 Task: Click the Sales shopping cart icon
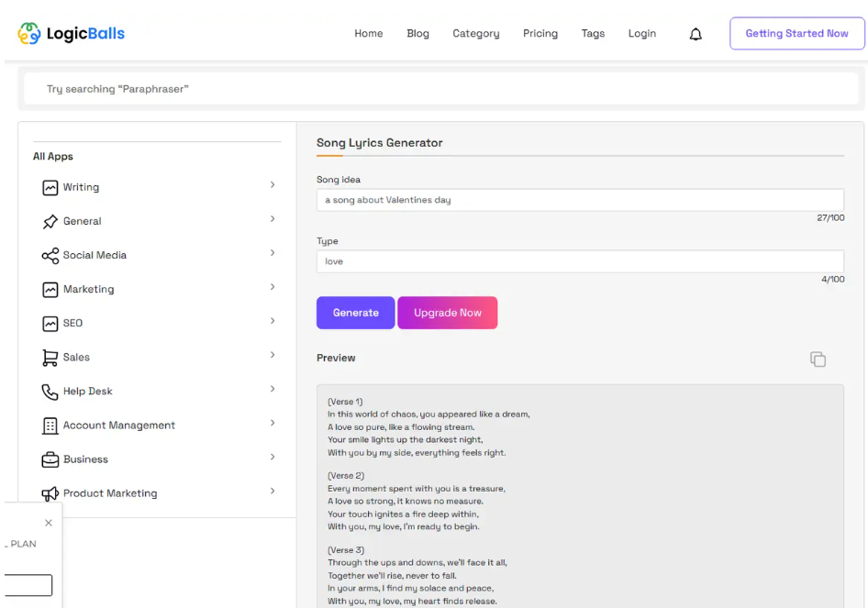(x=50, y=358)
